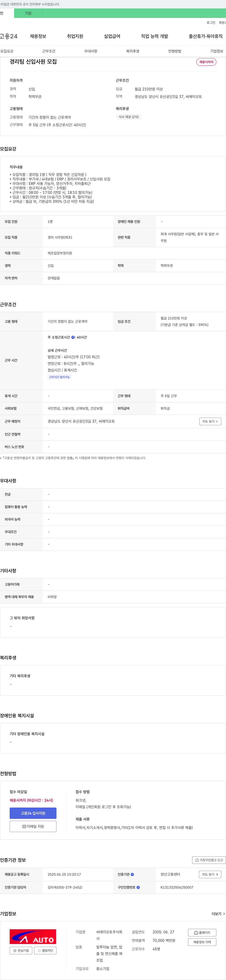Switch to the 기업 tab at top

pyautogui.click(x=28, y=13)
